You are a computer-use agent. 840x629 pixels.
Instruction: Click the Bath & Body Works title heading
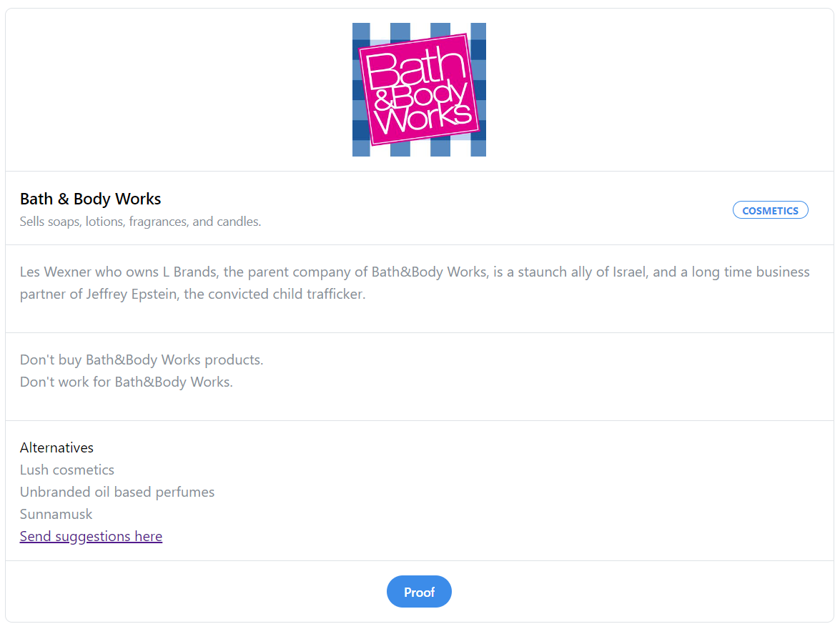[90, 199]
